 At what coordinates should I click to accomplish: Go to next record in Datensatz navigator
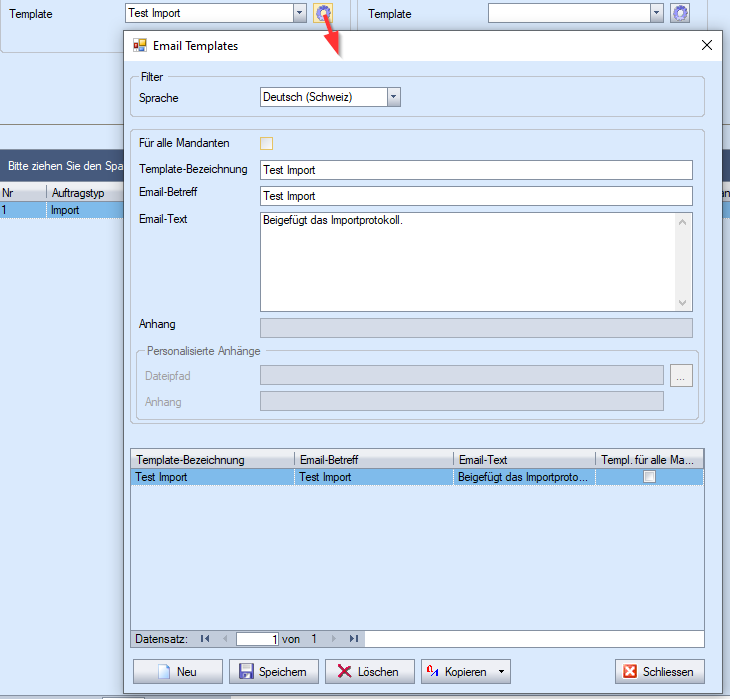point(334,638)
